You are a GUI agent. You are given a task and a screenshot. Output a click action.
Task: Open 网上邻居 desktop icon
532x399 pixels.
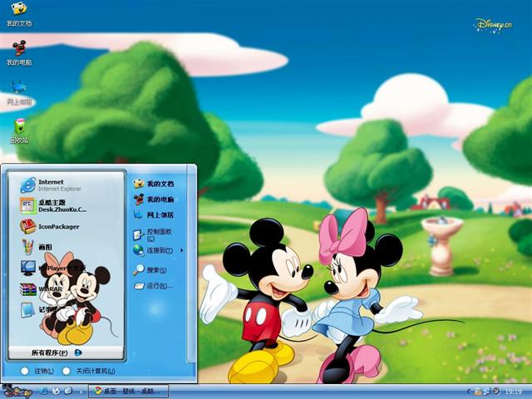(x=19, y=92)
